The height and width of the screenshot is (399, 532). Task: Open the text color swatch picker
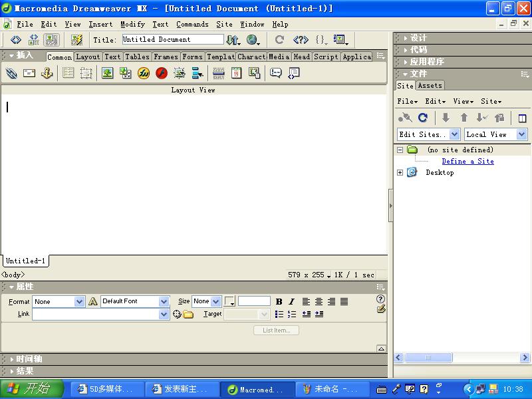229,302
